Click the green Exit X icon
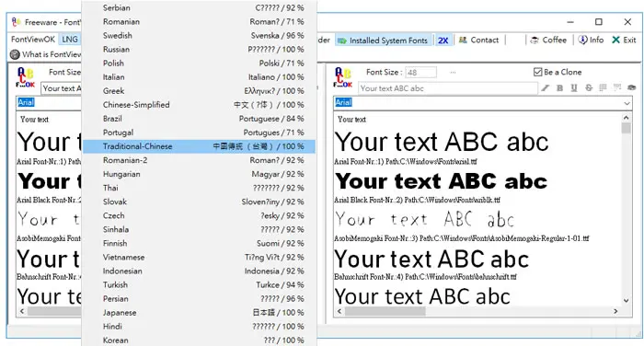644x346 pixels. coord(615,40)
